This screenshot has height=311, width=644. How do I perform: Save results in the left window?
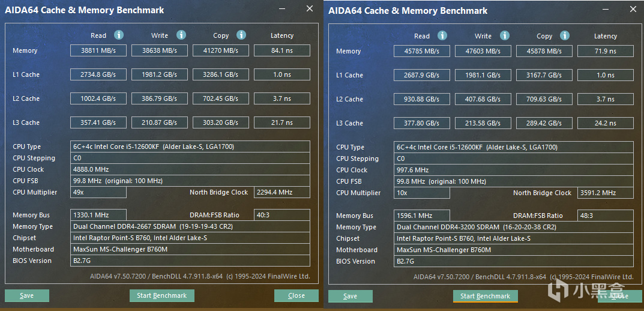[x=27, y=295]
